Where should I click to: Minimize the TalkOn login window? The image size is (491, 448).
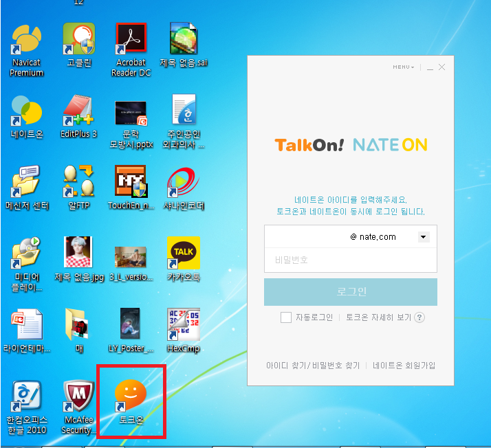(x=430, y=67)
